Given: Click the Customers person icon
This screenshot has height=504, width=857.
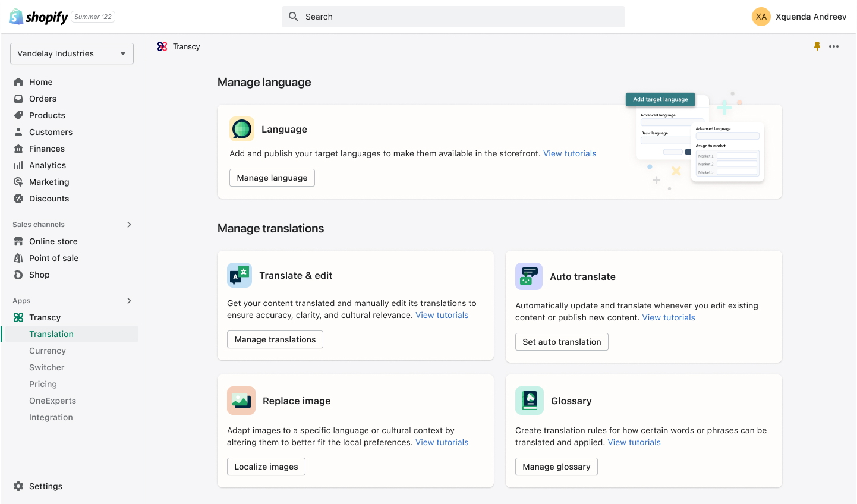Looking at the screenshot, I should 18,132.
